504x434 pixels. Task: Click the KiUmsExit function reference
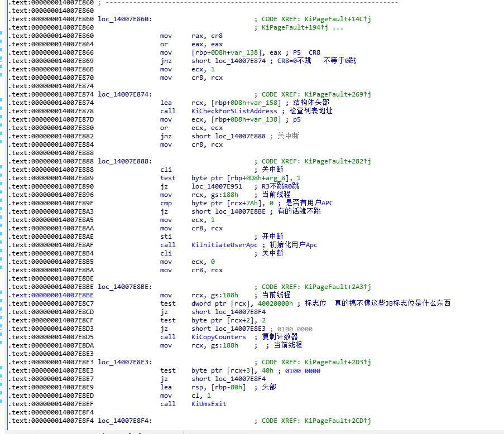209,404
